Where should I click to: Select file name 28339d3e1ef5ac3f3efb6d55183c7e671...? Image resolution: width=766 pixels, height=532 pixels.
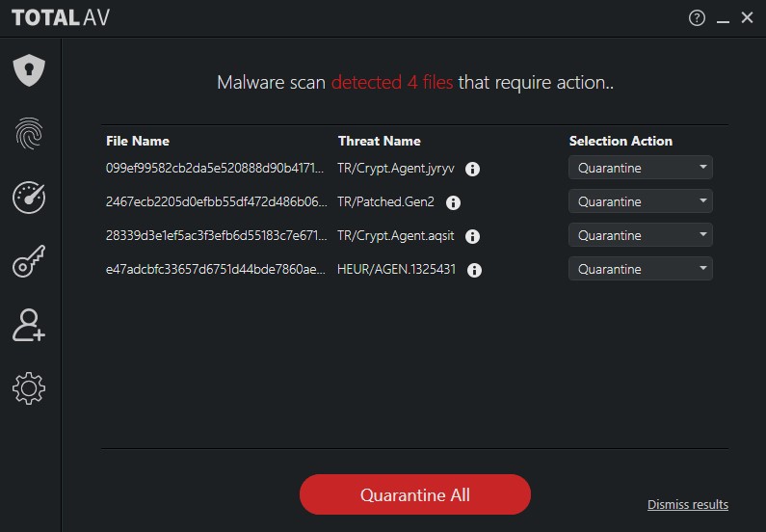217,235
